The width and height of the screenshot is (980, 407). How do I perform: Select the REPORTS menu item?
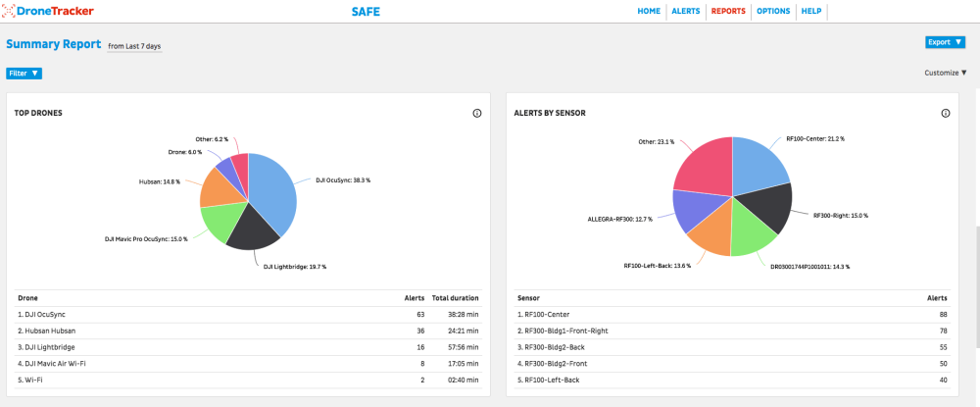click(x=728, y=12)
